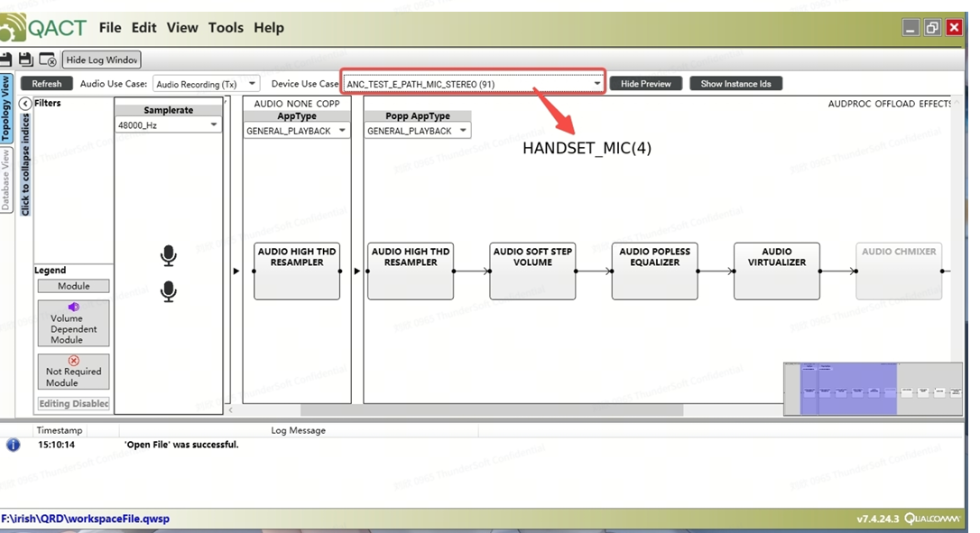This screenshot has width=980, height=533.
Task: Click AUDIO NONE COPP label
Action: 297,104
